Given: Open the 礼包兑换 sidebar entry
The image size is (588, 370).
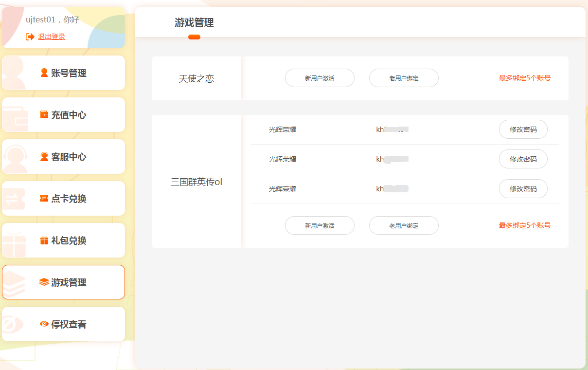Looking at the screenshot, I should (x=68, y=240).
